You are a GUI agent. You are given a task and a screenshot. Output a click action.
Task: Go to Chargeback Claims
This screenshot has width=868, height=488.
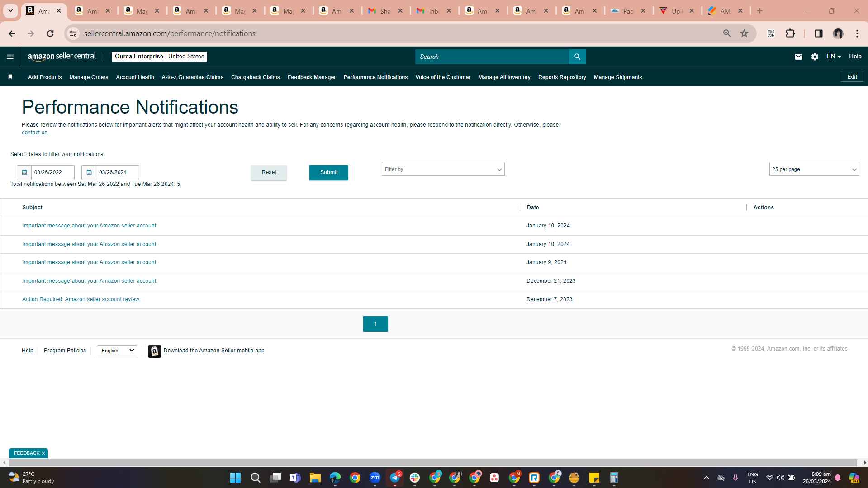coord(256,77)
